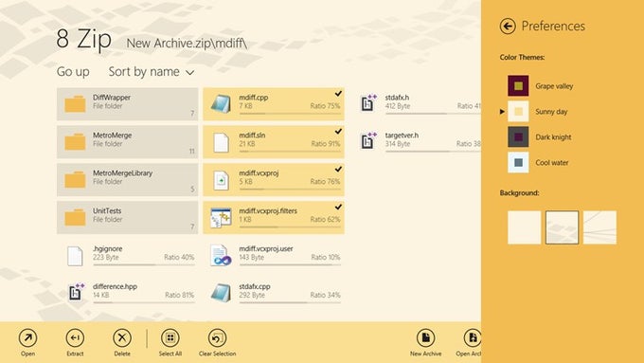Choose the Grape valley theme label
The image size is (644, 363).
(554, 86)
